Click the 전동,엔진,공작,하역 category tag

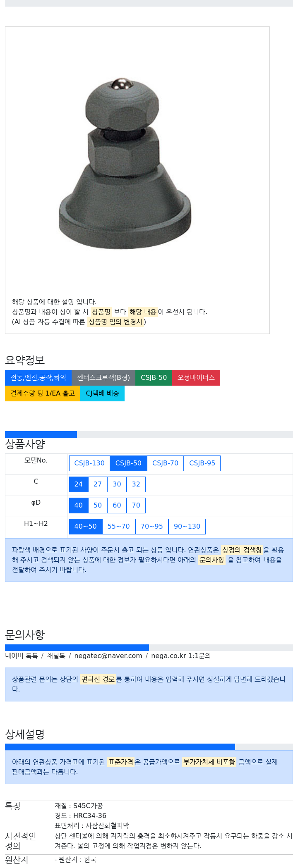(x=38, y=377)
